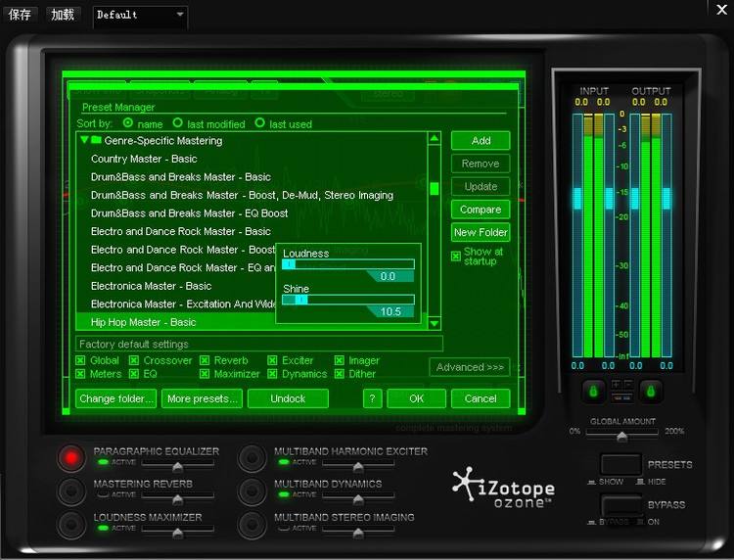Click the meter options icon between the locks
This screenshot has width=734, height=560.
(622, 392)
